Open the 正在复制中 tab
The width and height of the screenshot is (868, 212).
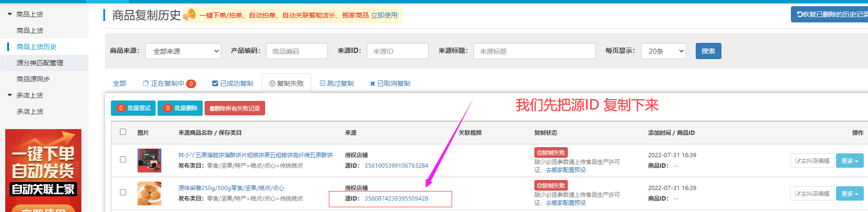point(168,83)
